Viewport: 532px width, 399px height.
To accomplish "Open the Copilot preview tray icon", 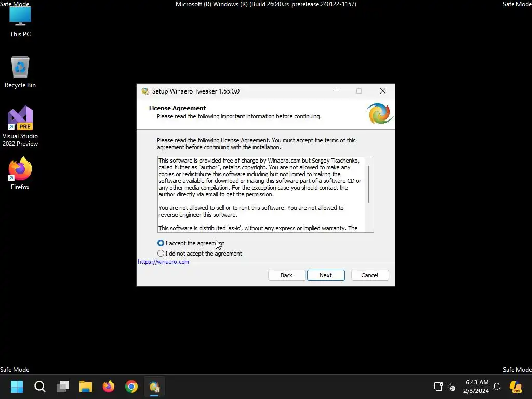I will (x=515, y=387).
